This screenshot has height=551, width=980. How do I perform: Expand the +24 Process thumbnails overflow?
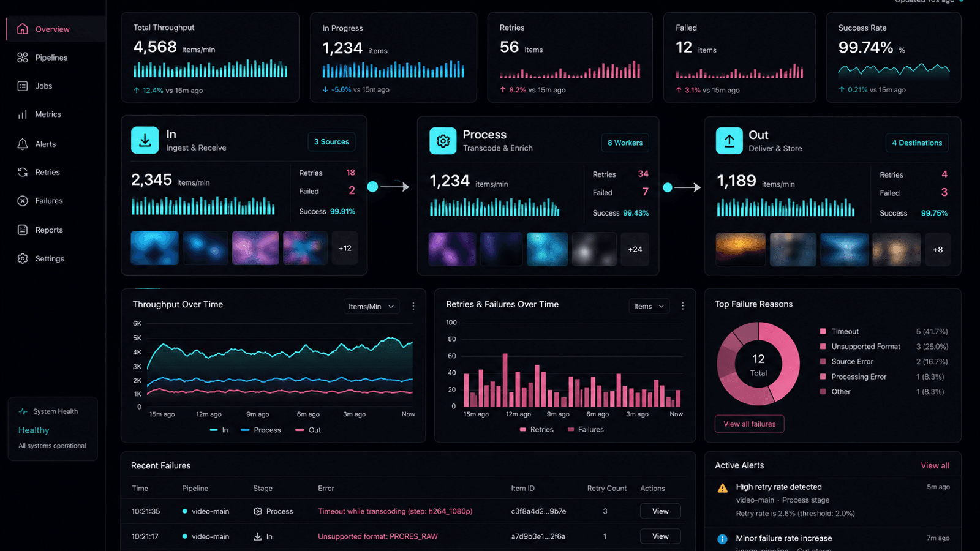635,249
